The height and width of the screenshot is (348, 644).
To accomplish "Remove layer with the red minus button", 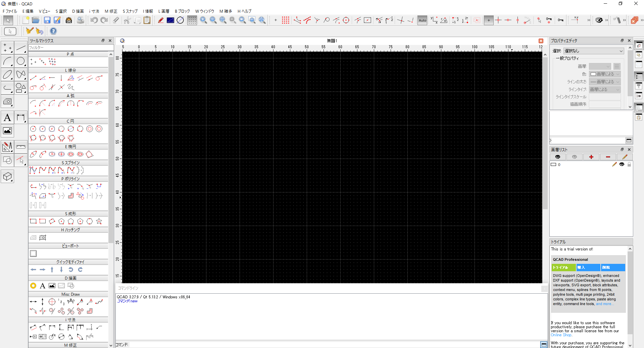I will [608, 157].
